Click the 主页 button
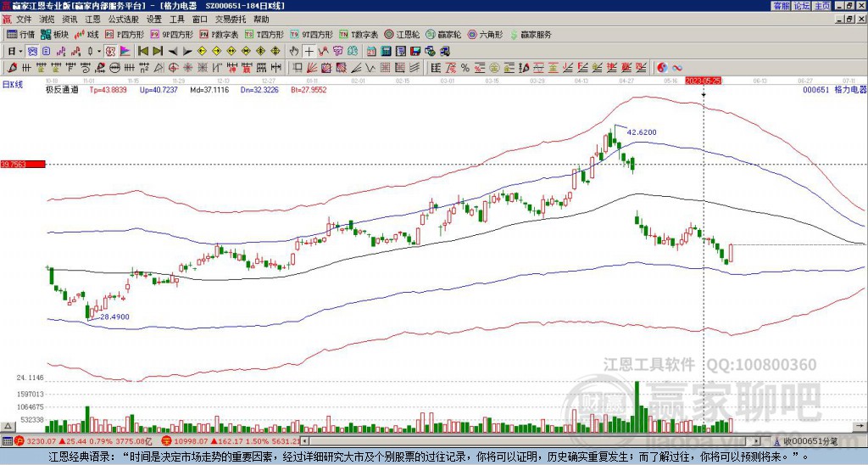 click(822, 6)
